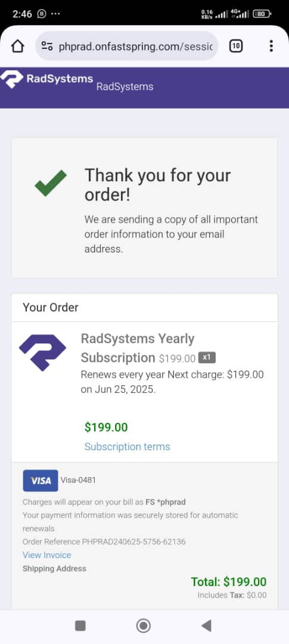This screenshot has width=289, height=644.
Task: Open the View Invoice link
Action: click(x=47, y=555)
